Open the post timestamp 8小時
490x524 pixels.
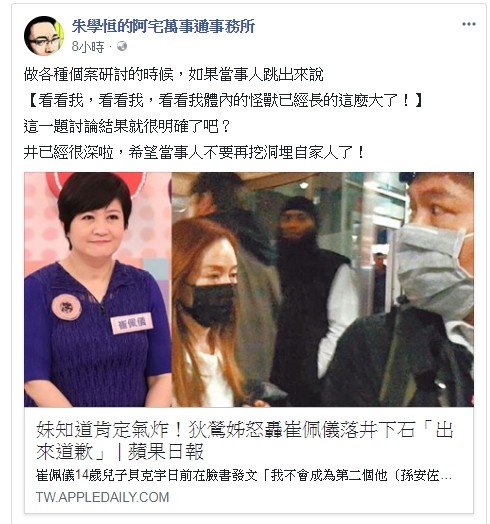pyautogui.click(x=88, y=46)
